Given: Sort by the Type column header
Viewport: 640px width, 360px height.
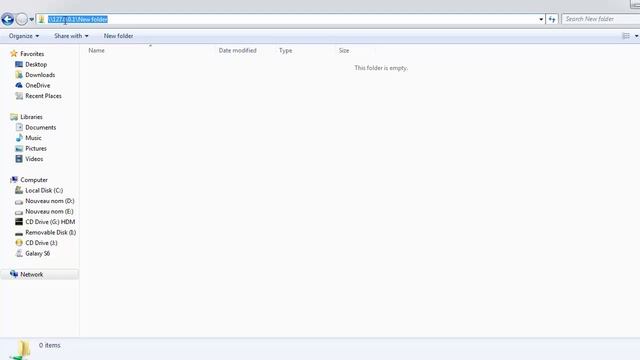Looking at the screenshot, I should tap(285, 50).
